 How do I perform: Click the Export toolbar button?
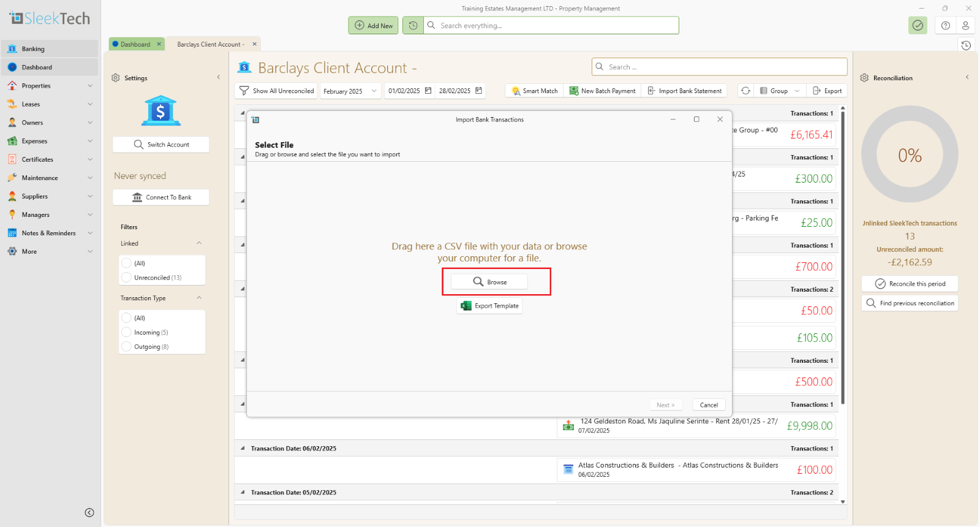[x=827, y=91]
